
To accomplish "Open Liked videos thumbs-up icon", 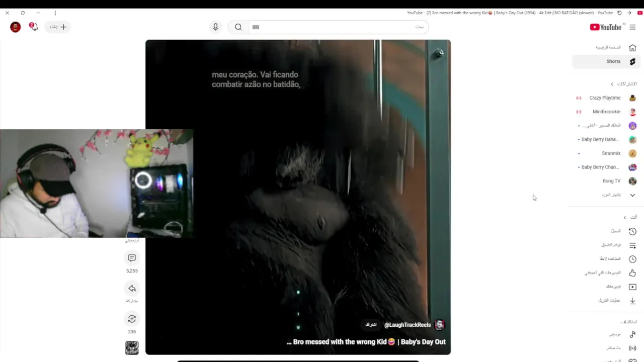I will [632, 273].
